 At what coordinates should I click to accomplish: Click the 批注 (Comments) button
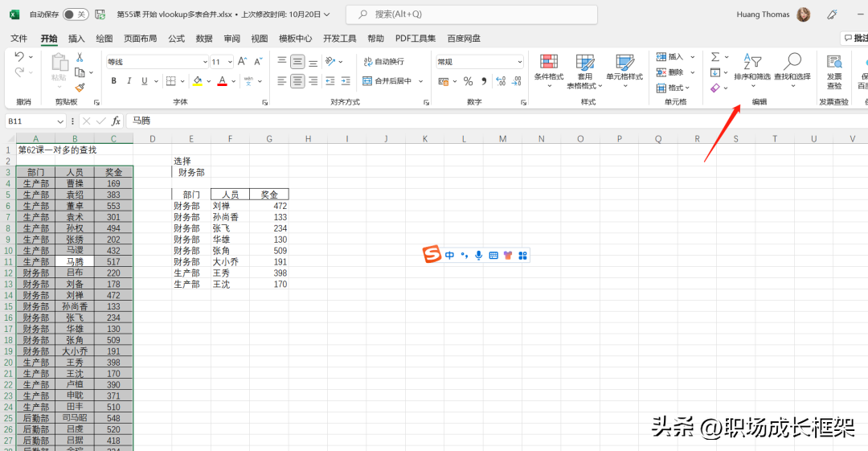click(x=854, y=39)
